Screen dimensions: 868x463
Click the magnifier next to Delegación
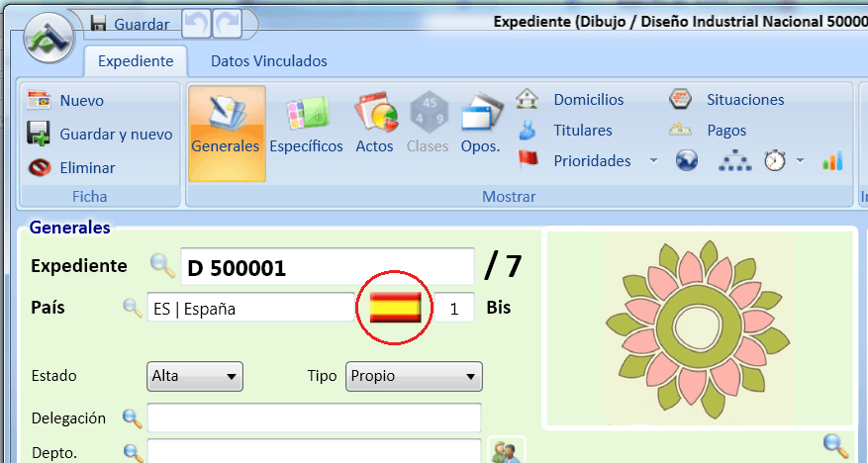tap(133, 418)
